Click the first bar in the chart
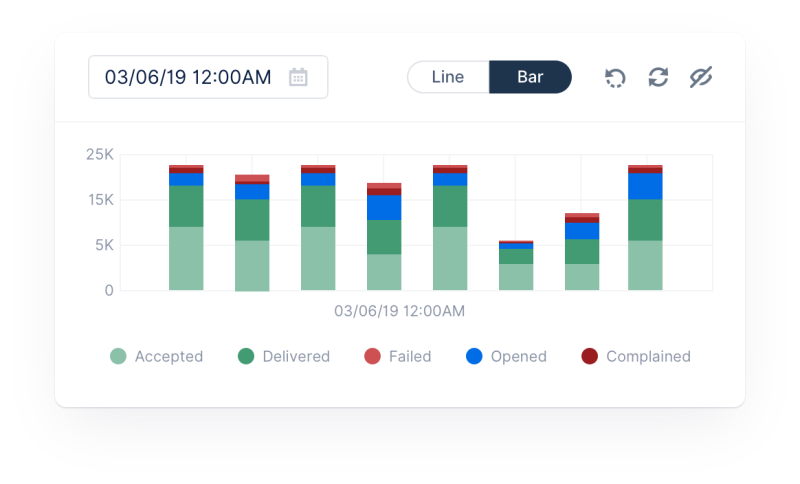The width and height of the screenshot is (800, 484). pos(186,228)
